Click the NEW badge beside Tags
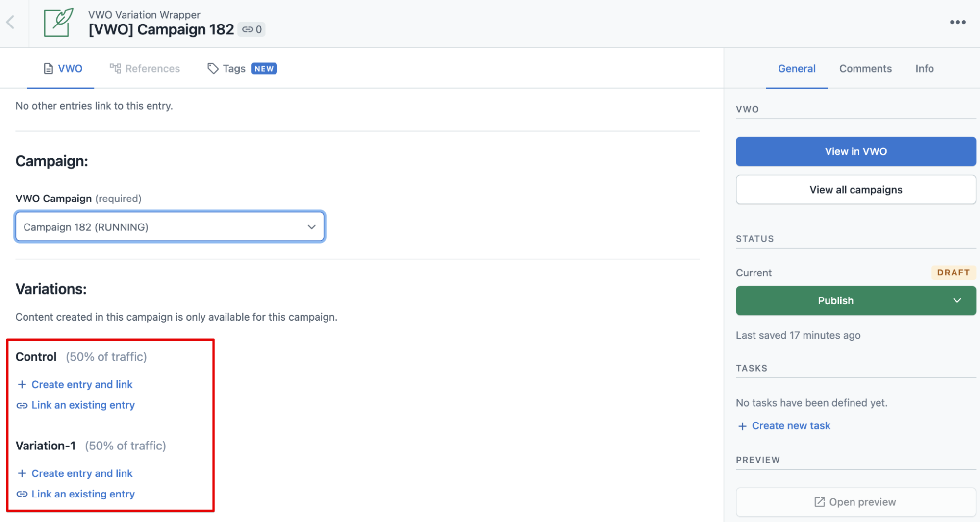Image resolution: width=980 pixels, height=522 pixels. (264, 69)
